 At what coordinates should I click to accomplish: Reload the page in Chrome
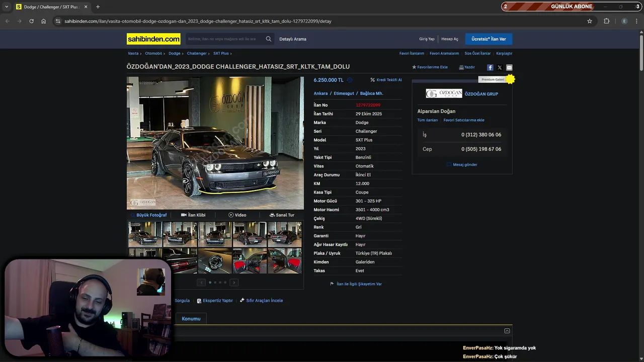click(x=31, y=21)
